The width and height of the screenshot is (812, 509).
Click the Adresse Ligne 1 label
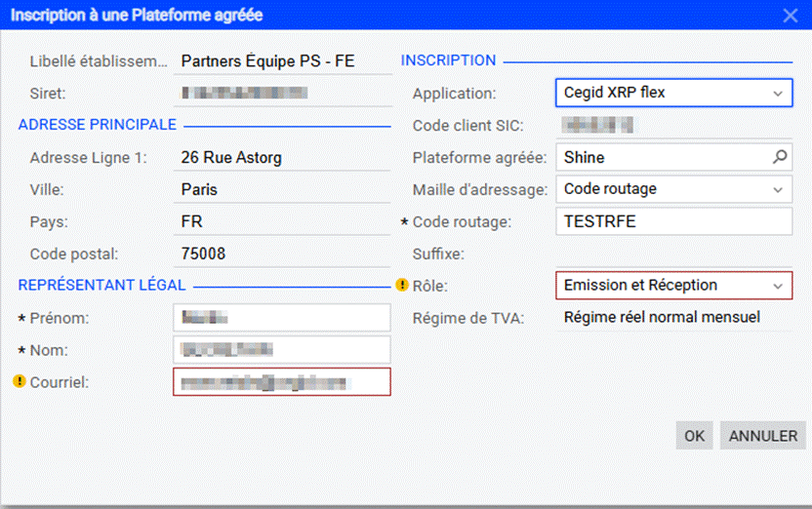[89, 158]
